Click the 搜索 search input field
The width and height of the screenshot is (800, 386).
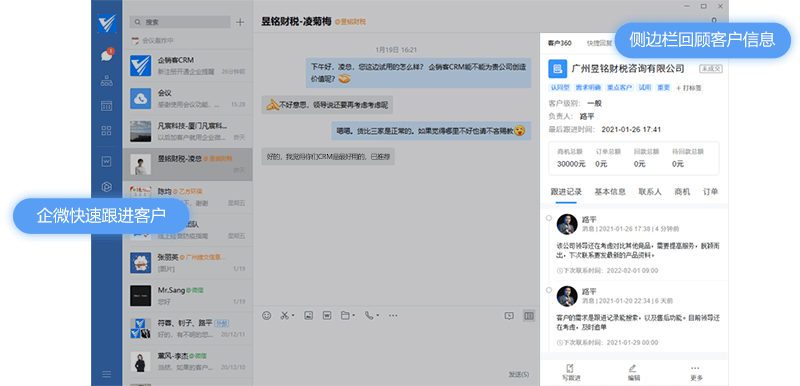(180, 22)
